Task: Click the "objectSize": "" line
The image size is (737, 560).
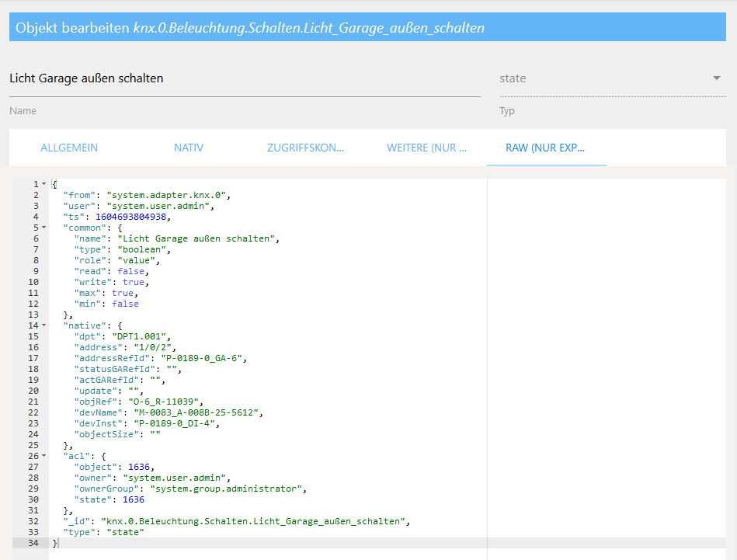Action: pyautogui.click(x=117, y=434)
